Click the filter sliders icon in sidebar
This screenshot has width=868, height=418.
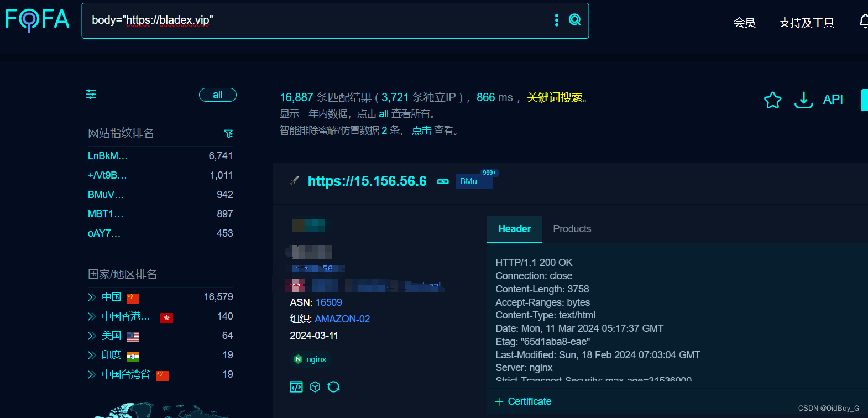pos(91,95)
